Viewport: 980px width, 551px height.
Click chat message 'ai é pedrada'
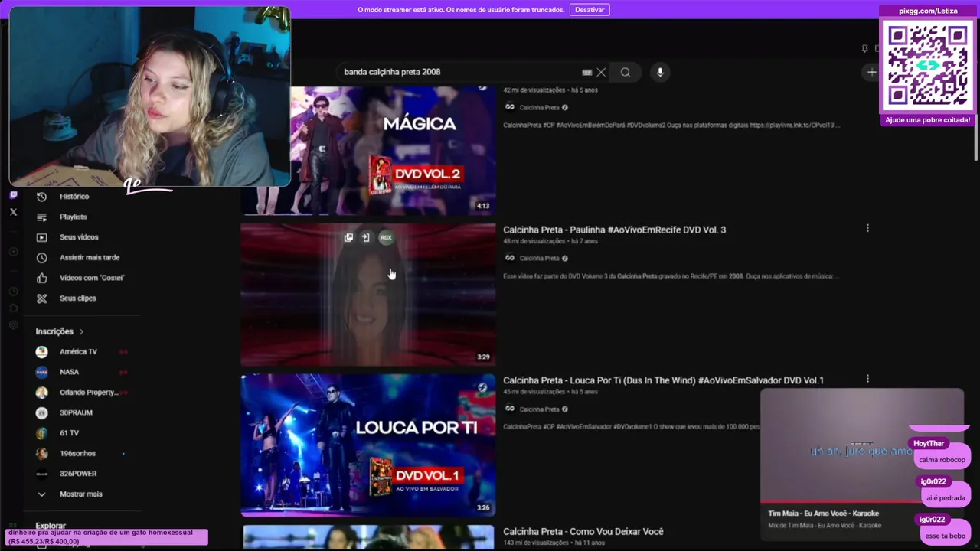(946, 498)
